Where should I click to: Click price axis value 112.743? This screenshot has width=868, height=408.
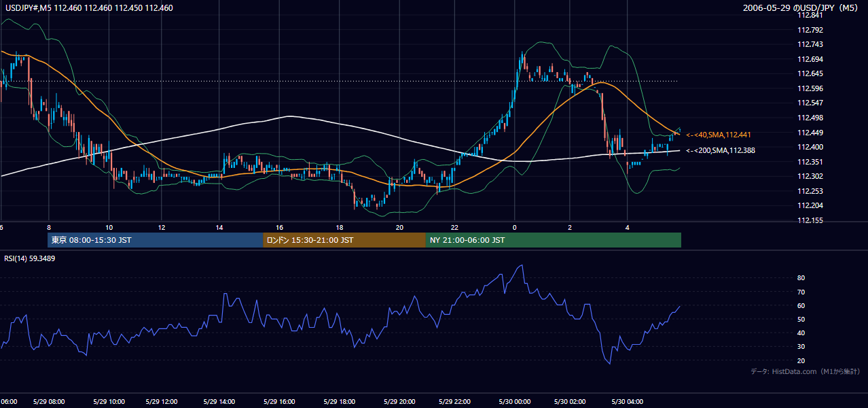click(x=811, y=44)
